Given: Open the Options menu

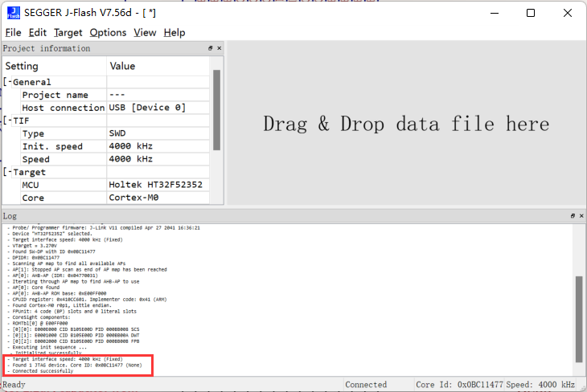Looking at the screenshot, I should [108, 32].
